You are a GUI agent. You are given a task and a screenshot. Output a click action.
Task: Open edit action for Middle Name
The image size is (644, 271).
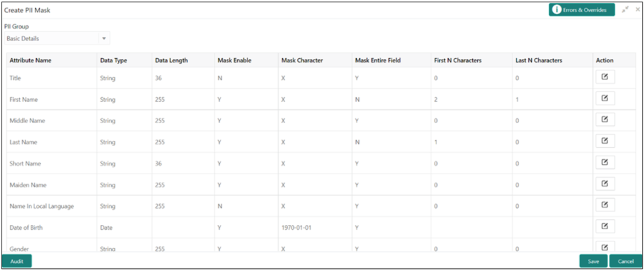[605, 120]
